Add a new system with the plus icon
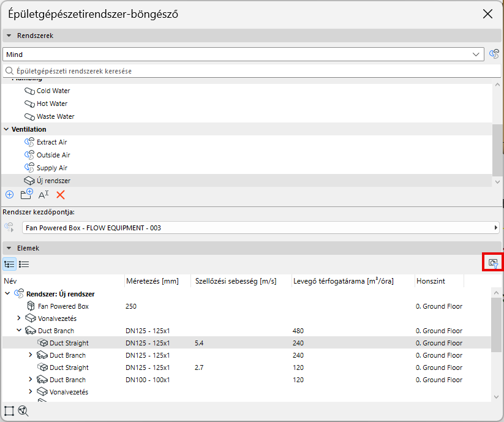The image size is (504, 422). 10,195
